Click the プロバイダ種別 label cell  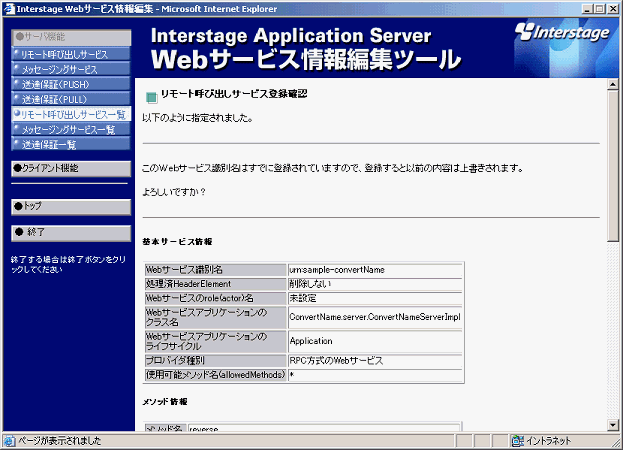pyautogui.click(x=215, y=361)
